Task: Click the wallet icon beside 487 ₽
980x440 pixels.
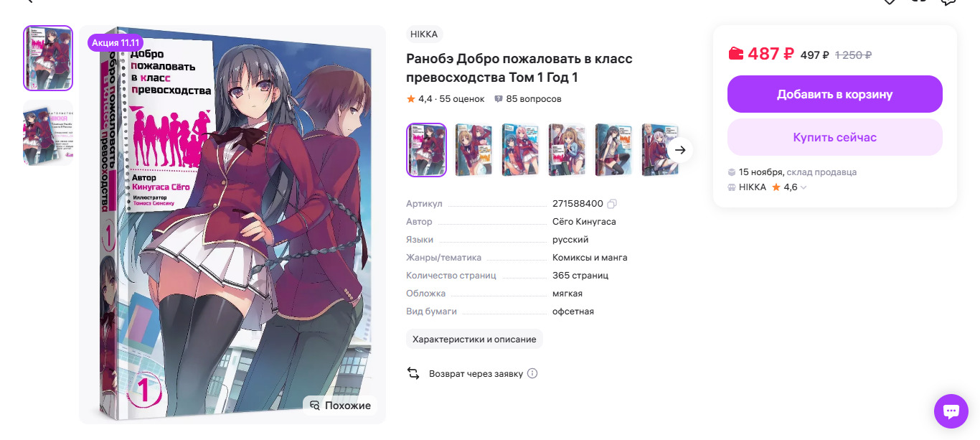Action: pyautogui.click(x=736, y=54)
